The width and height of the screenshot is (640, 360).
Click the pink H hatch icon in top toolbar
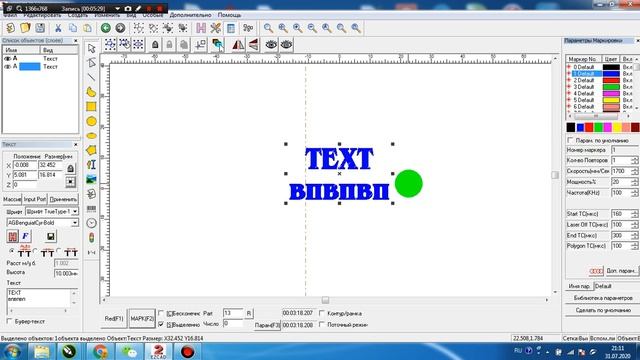[x=201, y=28]
